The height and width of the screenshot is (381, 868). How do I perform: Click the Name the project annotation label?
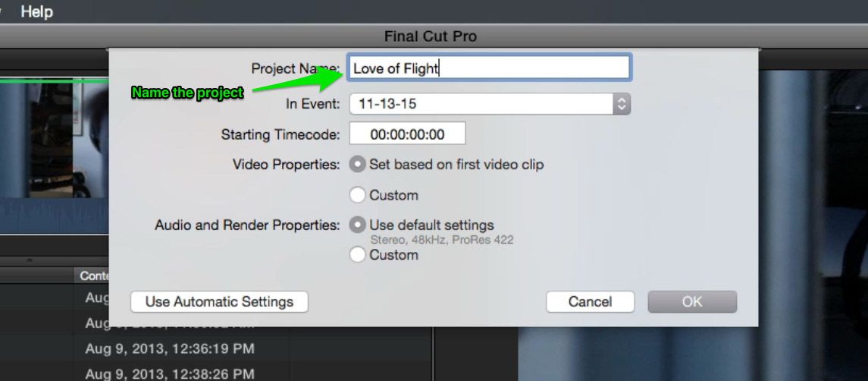pos(187,93)
